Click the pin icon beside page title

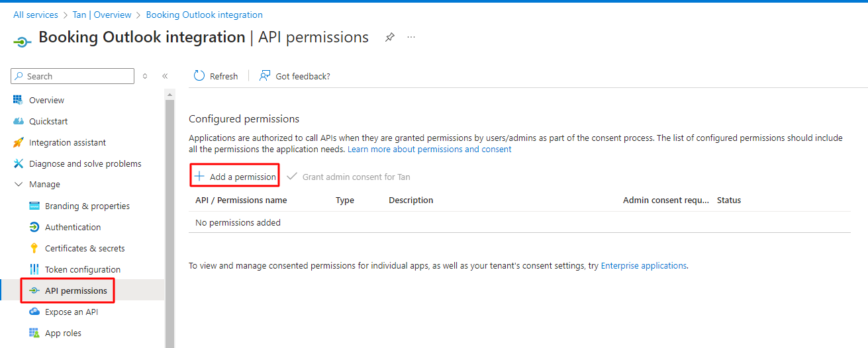click(390, 38)
